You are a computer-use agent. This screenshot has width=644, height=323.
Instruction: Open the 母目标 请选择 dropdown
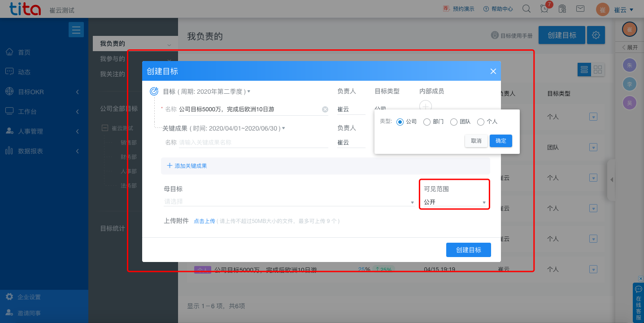pos(289,202)
